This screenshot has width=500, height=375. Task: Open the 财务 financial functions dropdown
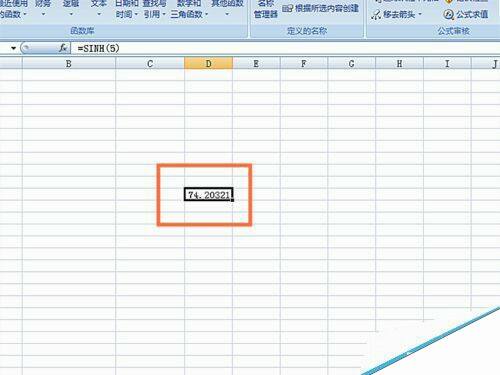pyautogui.click(x=43, y=9)
